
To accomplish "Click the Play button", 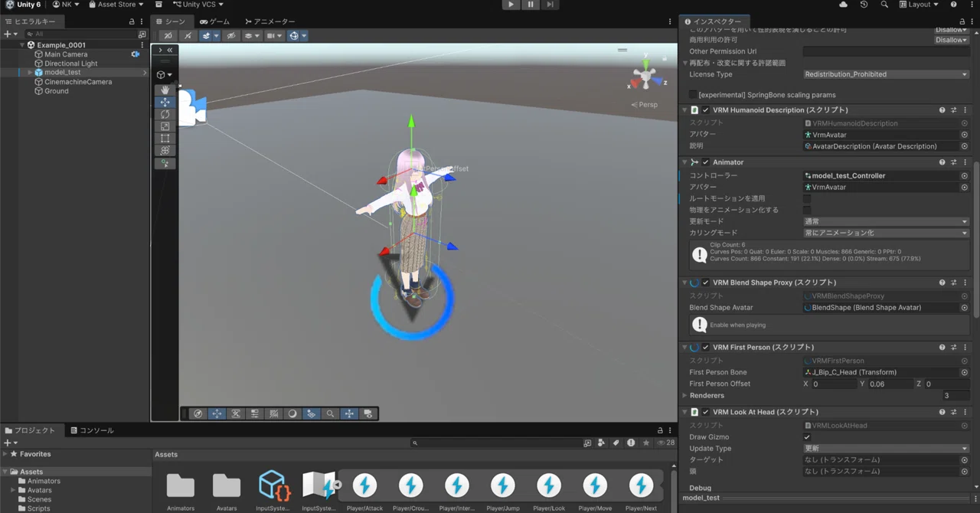I will 511,5.
